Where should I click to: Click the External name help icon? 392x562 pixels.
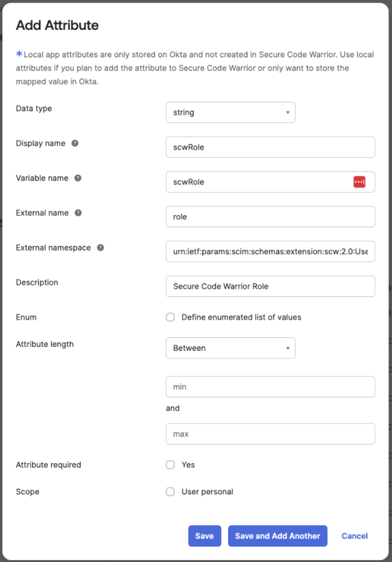point(78,212)
